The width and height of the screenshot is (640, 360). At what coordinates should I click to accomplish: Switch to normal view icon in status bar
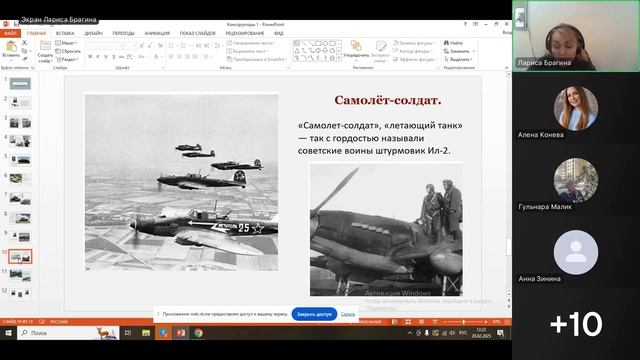[x=394, y=322]
